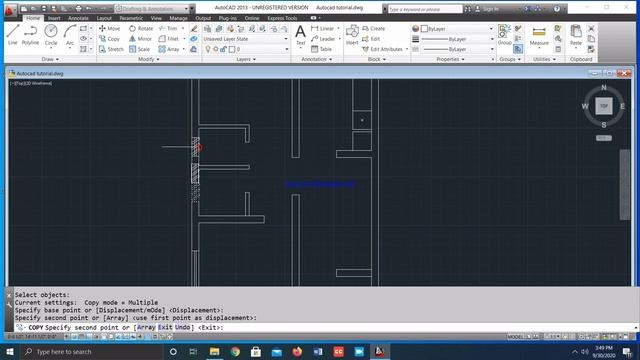Select the Line drawing tool
The width and height of the screenshot is (640, 360).
[x=13, y=34]
